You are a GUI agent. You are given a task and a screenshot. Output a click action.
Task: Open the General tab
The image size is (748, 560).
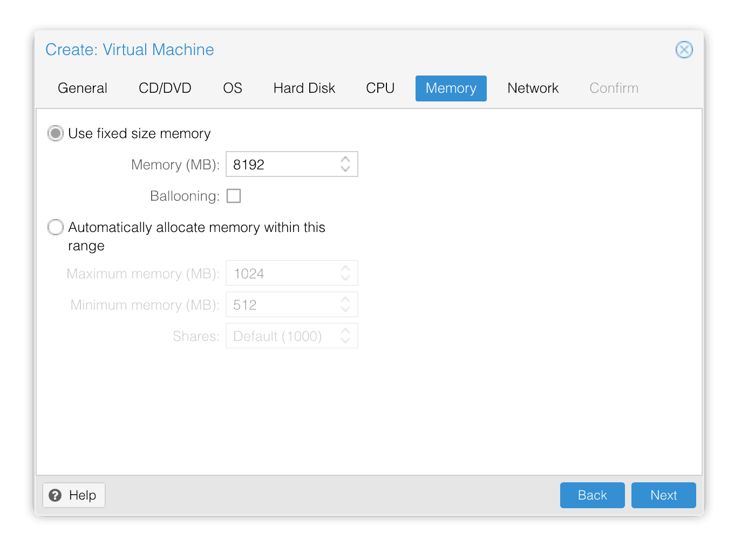[83, 88]
